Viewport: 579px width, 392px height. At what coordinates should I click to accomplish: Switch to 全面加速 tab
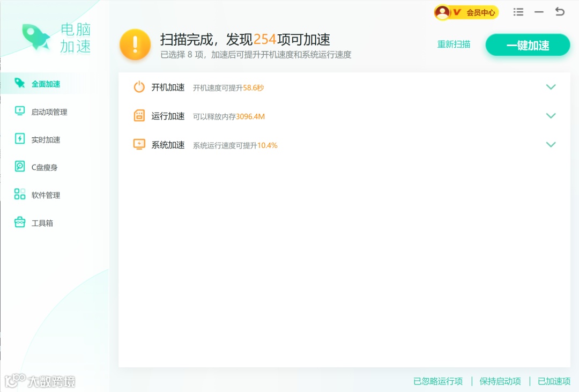[x=55, y=84]
